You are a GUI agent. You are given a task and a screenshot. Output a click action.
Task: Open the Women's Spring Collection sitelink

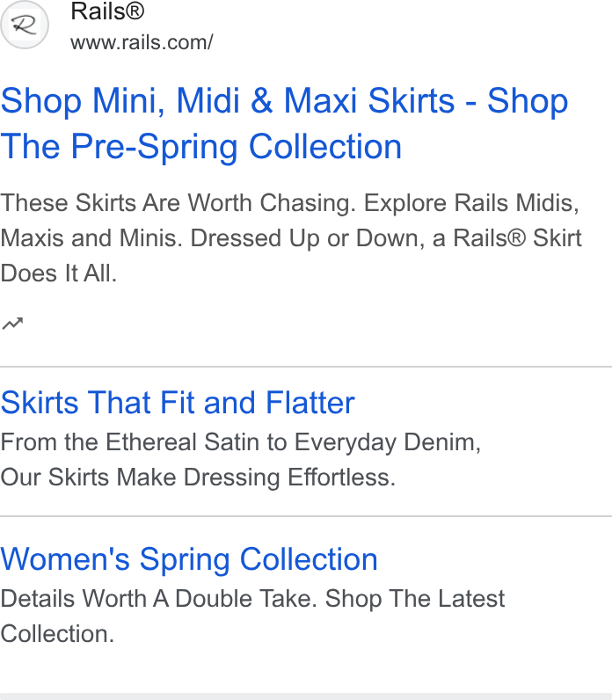[189, 559]
